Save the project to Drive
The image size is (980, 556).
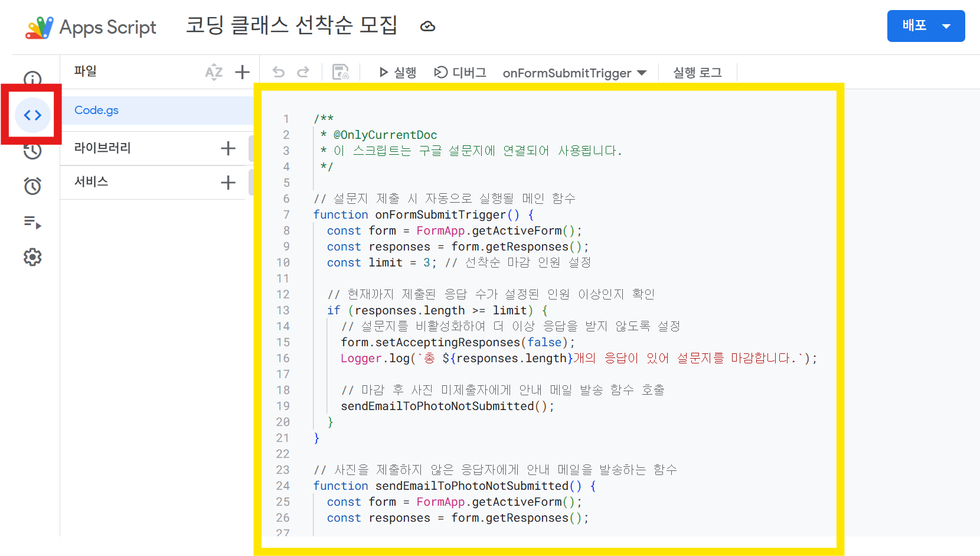coord(341,72)
